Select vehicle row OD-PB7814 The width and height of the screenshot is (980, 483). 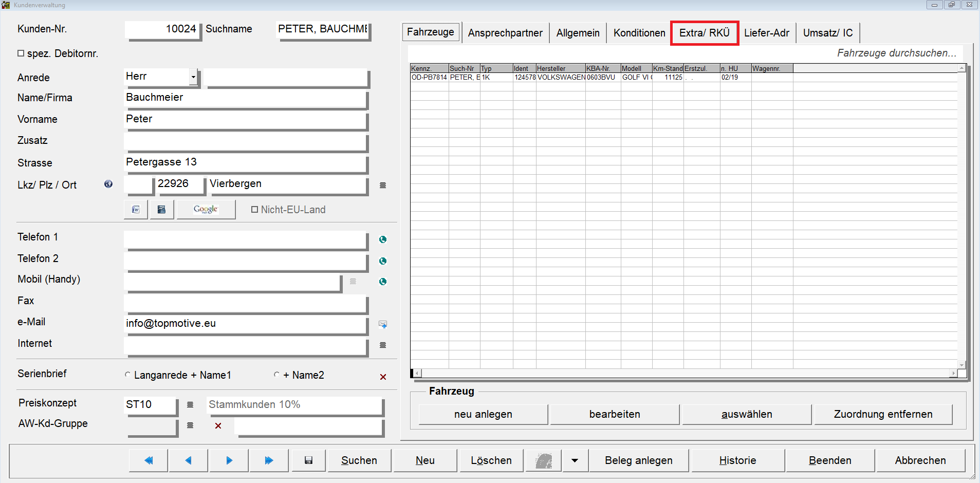click(x=683, y=78)
